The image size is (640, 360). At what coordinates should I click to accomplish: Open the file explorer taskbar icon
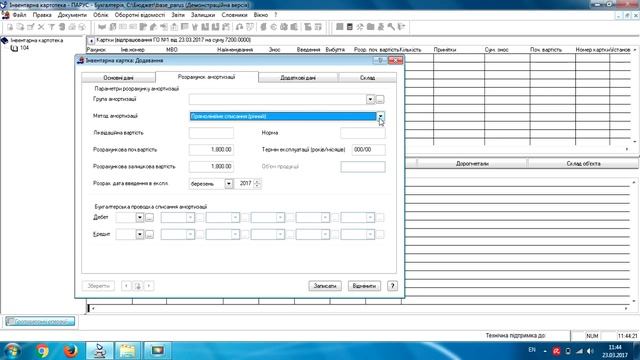coord(127,351)
